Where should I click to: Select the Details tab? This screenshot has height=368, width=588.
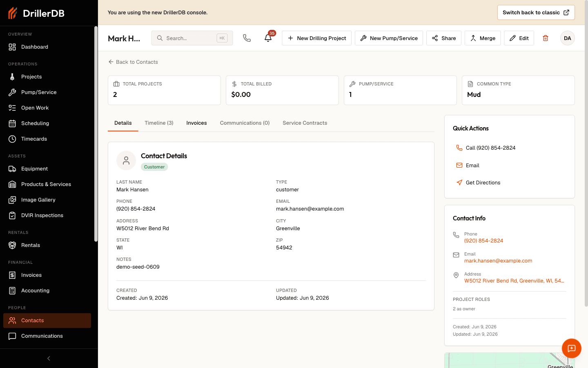pos(123,123)
